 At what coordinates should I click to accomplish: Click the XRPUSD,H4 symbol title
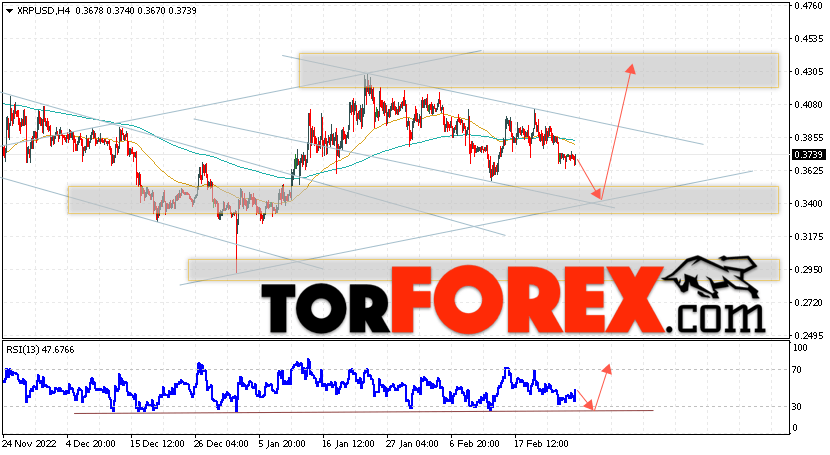click(43, 11)
